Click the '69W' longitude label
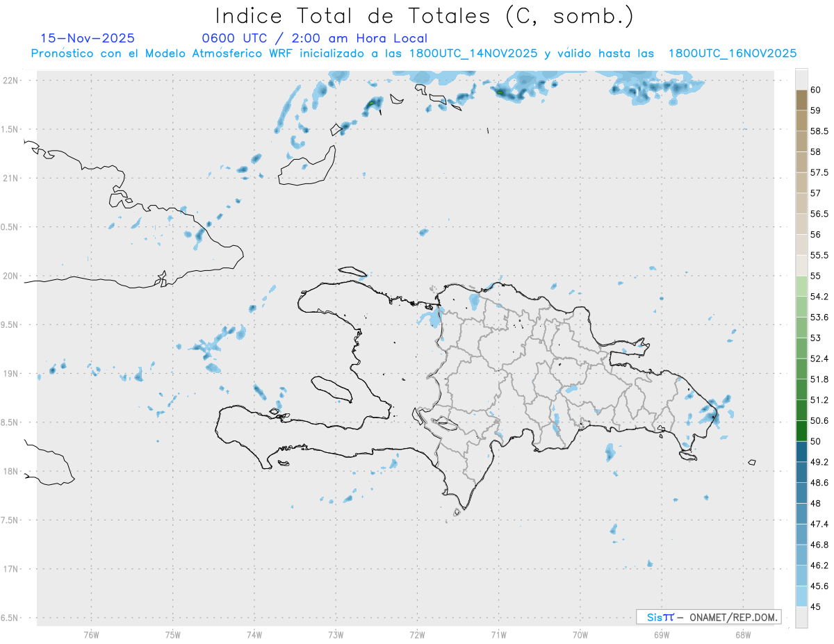 click(x=662, y=635)
